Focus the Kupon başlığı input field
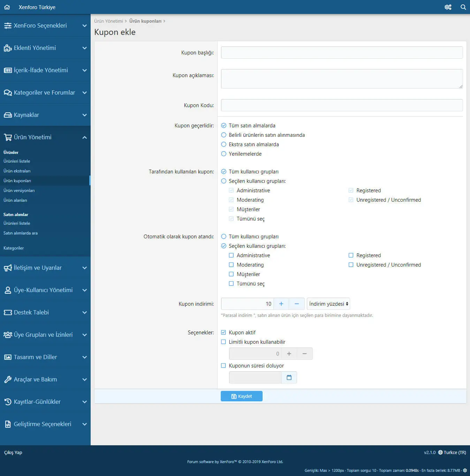Image resolution: width=470 pixels, height=476 pixels. click(342, 53)
